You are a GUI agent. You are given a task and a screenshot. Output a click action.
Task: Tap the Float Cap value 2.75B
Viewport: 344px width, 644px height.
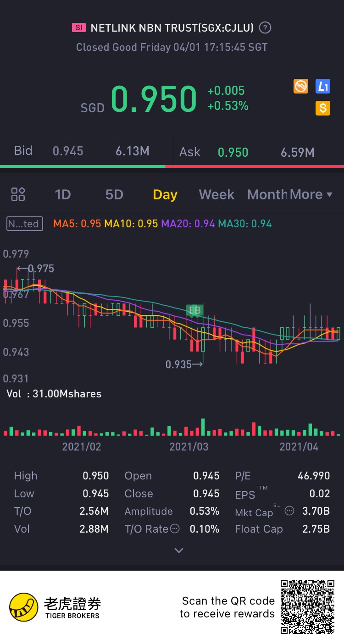(x=316, y=529)
